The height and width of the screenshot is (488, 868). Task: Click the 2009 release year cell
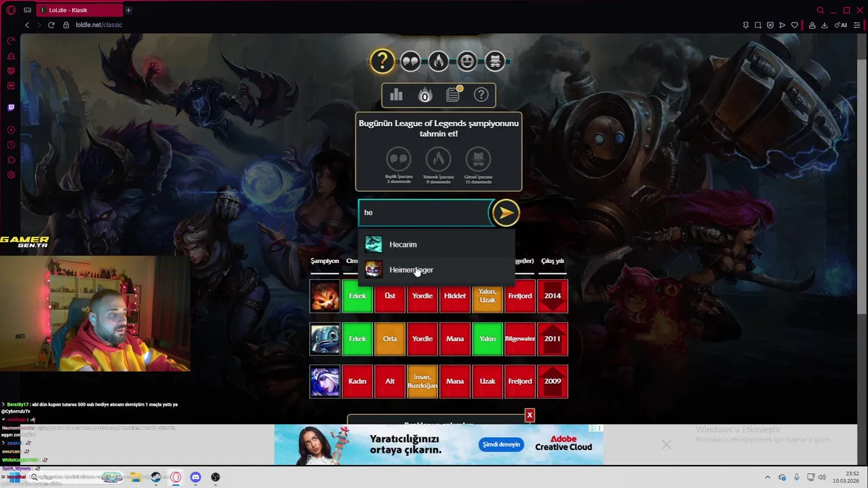(x=553, y=382)
